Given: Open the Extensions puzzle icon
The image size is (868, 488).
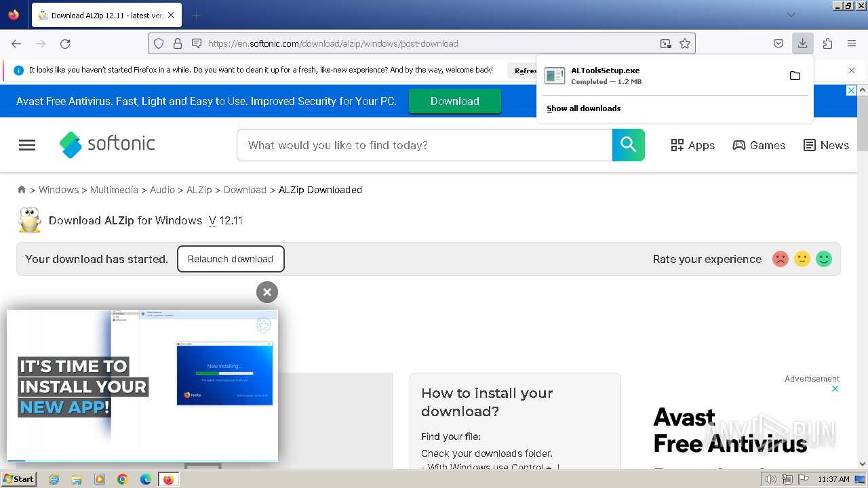Looking at the screenshot, I should [x=827, y=43].
